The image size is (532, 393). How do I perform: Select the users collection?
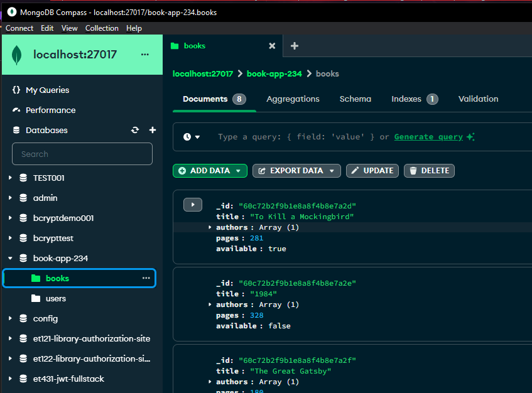tap(56, 298)
